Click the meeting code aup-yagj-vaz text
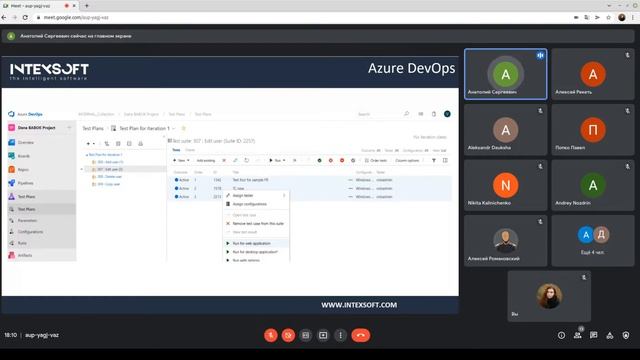 [x=42, y=335]
